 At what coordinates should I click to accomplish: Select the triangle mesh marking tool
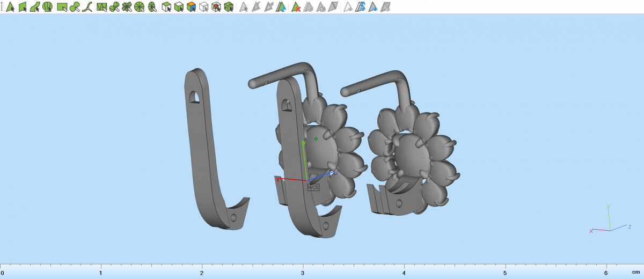coord(101,7)
